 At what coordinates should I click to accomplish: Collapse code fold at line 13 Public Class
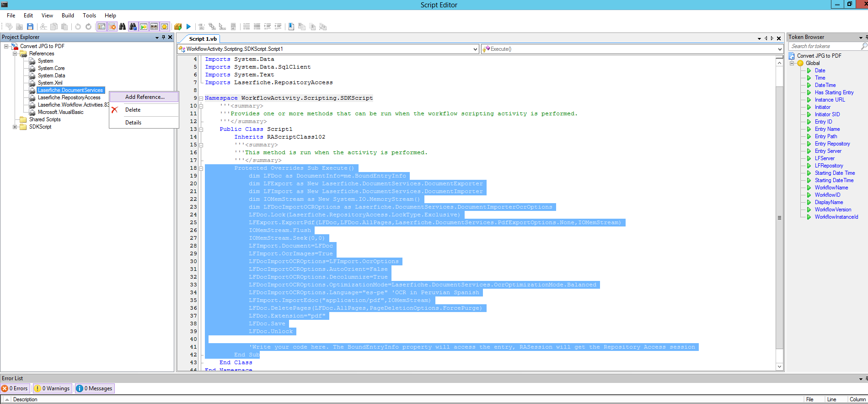(x=201, y=129)
